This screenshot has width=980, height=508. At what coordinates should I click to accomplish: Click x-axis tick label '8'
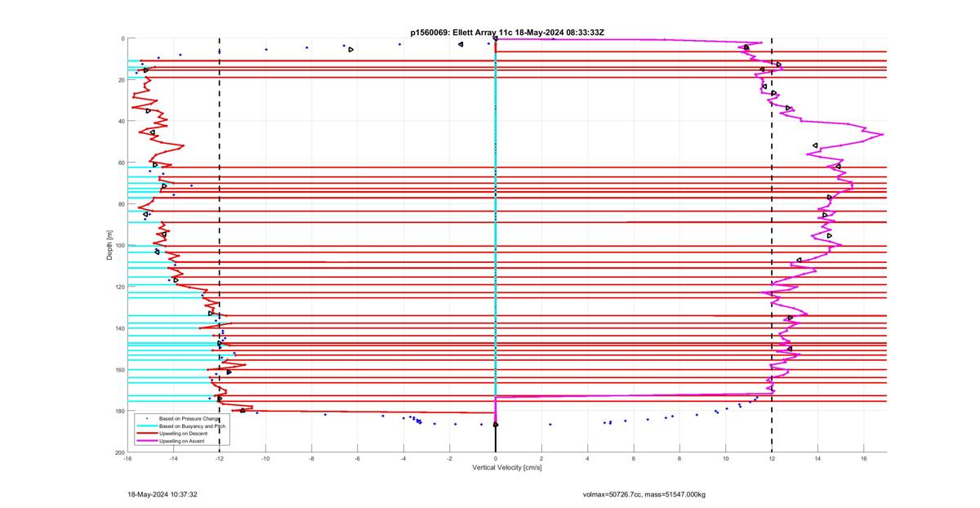coord(679,458)
